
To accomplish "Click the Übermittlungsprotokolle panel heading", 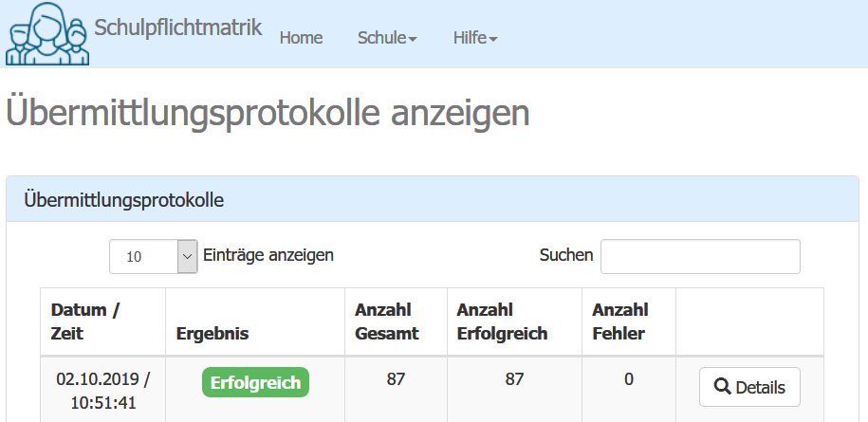I will [x=124, y=199].
